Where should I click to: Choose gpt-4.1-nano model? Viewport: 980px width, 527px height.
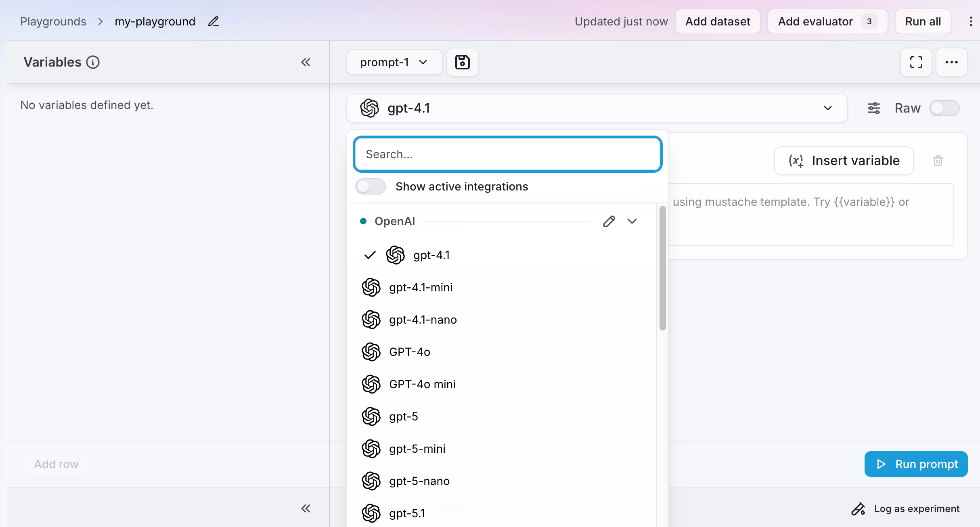click(x=502, y=320)
